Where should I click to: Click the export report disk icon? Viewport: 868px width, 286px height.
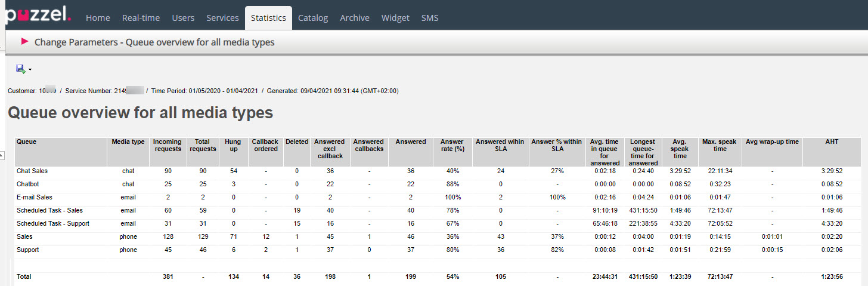(21, 69)
